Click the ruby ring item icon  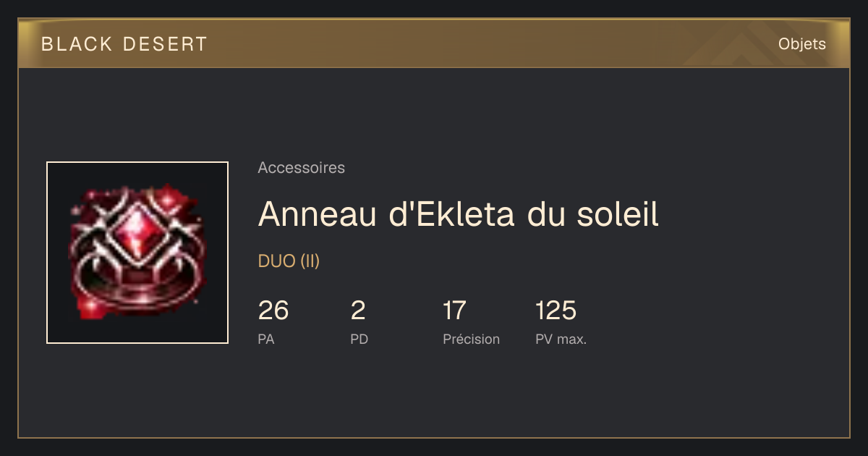click(137, 253)
